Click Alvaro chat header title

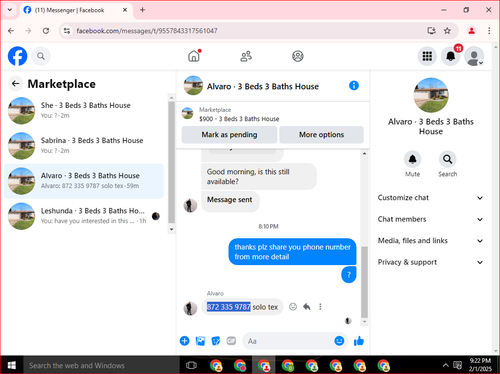pos(263,86)
